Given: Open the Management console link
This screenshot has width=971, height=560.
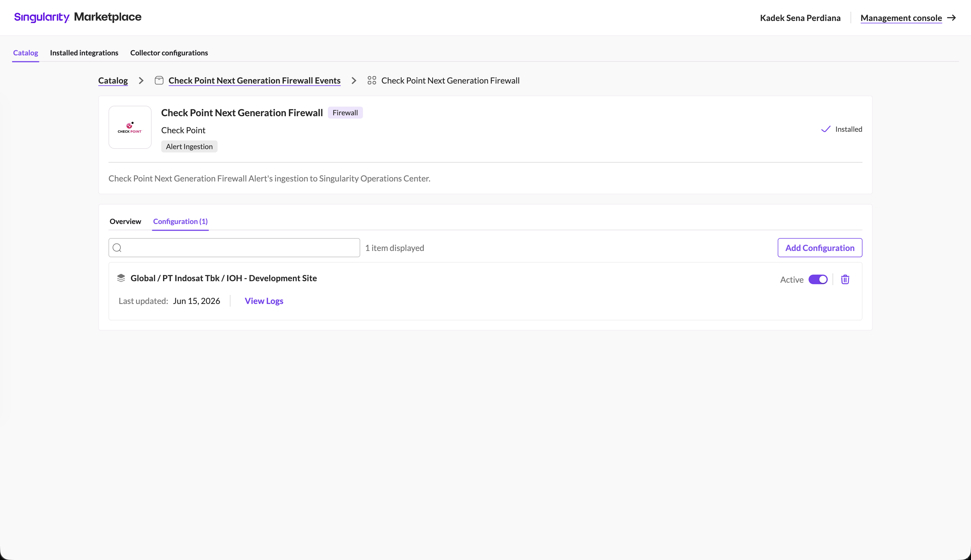Looking at the screenshot, I should (901, 18).
